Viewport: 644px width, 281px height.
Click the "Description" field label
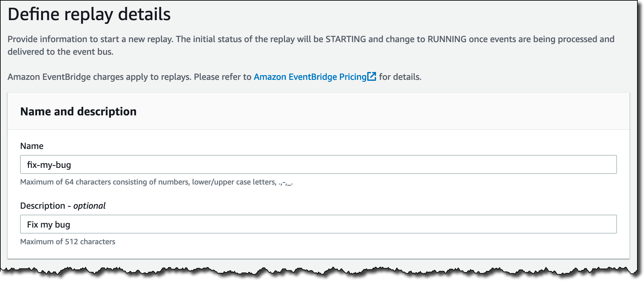[42, 206]
